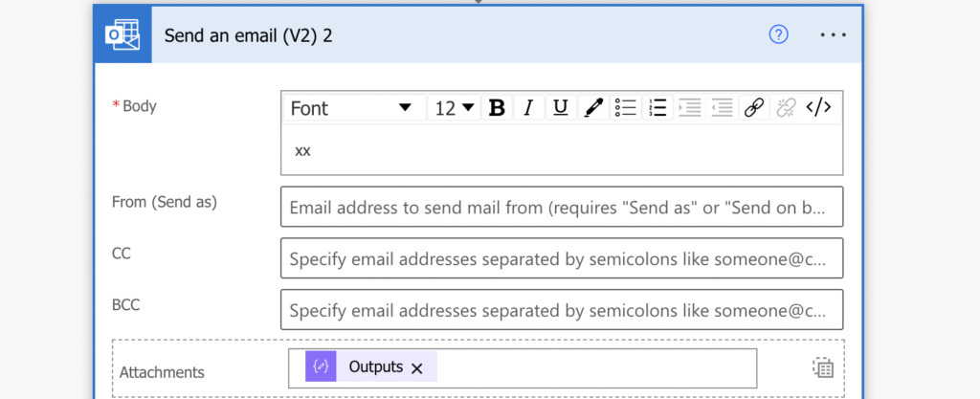Open the font size 12 dropdown
Viewport: 980px width, 399px height.
coord(454,108)
